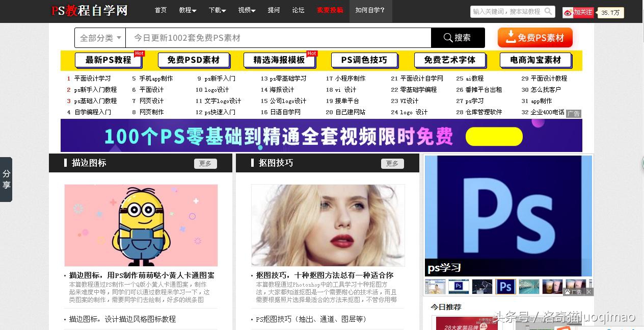Click the red 我要投稿 menu entry
Screen dimensions: 644x330
(329, 10)
